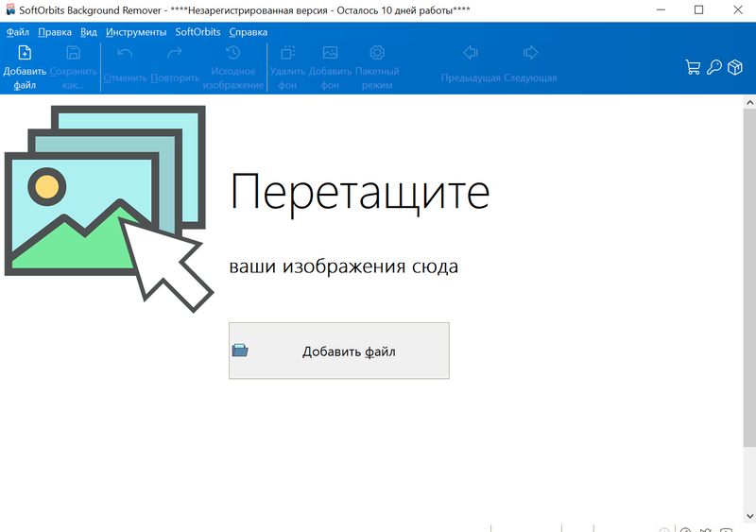Select the Удалить фон tool icon
The image size is (756, 532).
[288, 53]
